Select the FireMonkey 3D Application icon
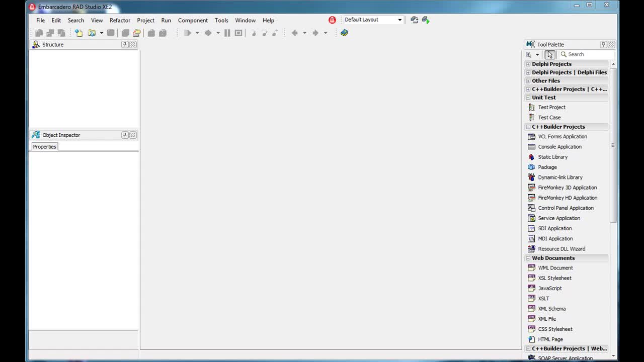The height and width of the screenshot is (362, 644). [x=531, y=188]
